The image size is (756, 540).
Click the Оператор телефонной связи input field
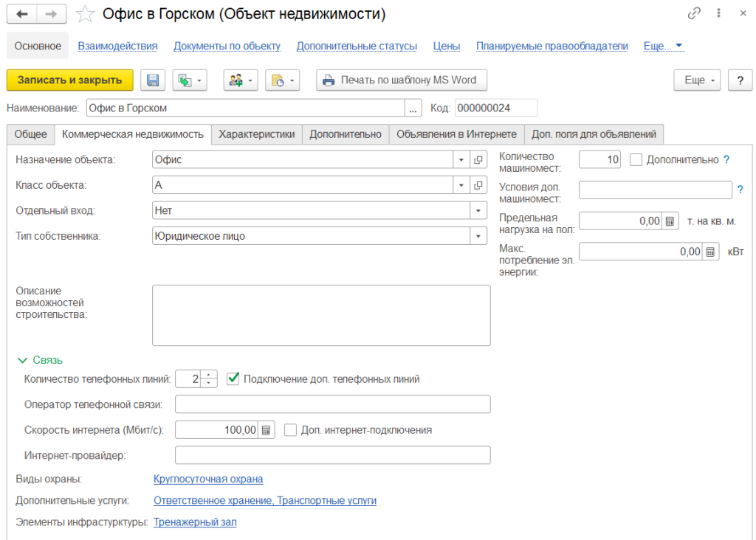[x=332, y=404]
